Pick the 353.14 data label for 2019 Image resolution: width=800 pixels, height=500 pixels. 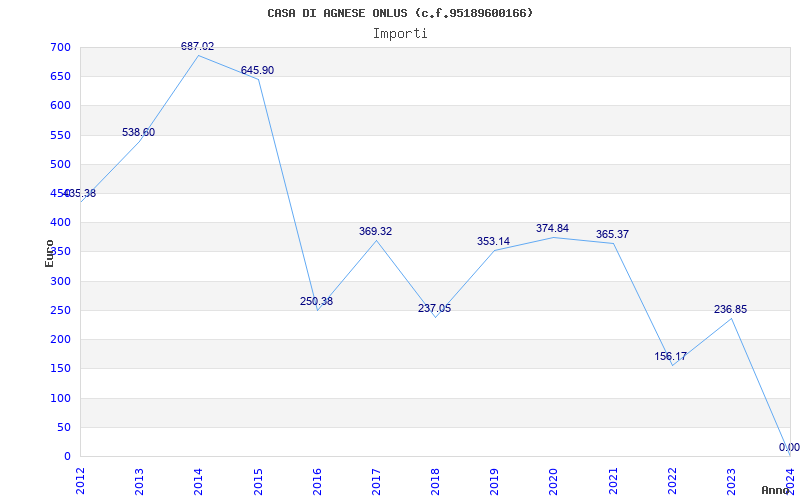493,241
